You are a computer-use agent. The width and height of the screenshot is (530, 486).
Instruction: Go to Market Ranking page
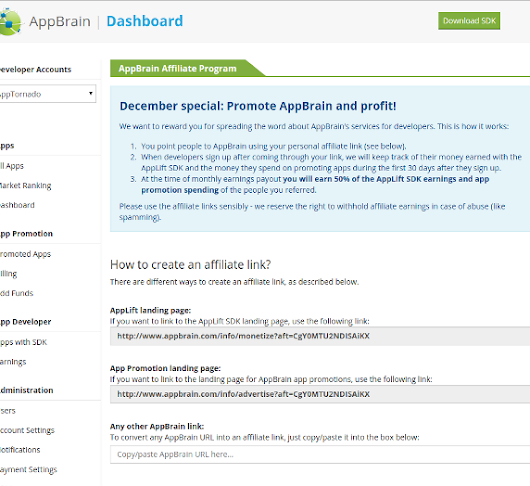pos(25,186)
